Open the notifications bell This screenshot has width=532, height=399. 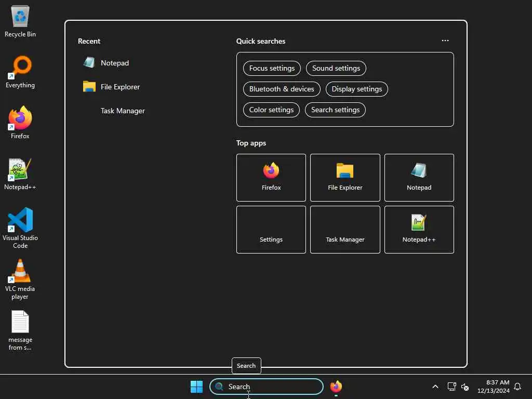point(517,387)
